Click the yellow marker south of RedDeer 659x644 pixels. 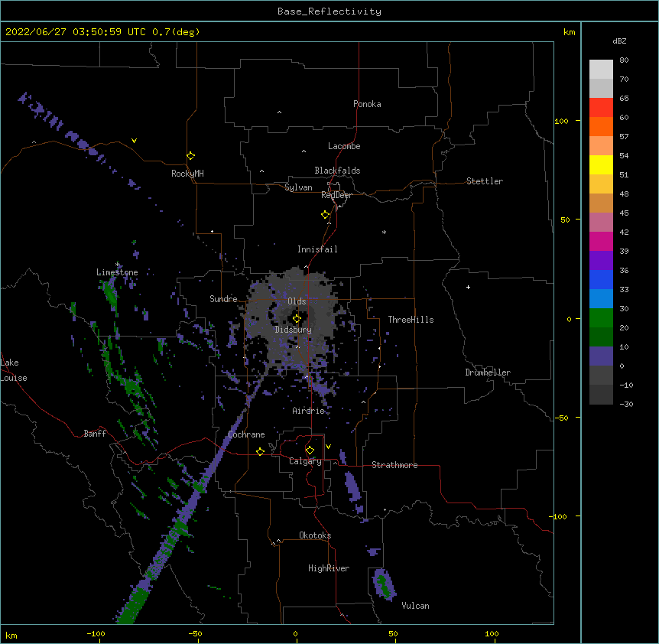click(x=325, y=215)
